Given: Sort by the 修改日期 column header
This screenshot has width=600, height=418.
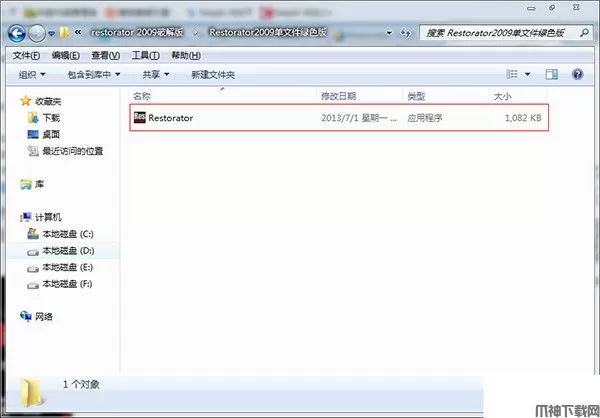Looking at the screenshot, I should (339, 96).
